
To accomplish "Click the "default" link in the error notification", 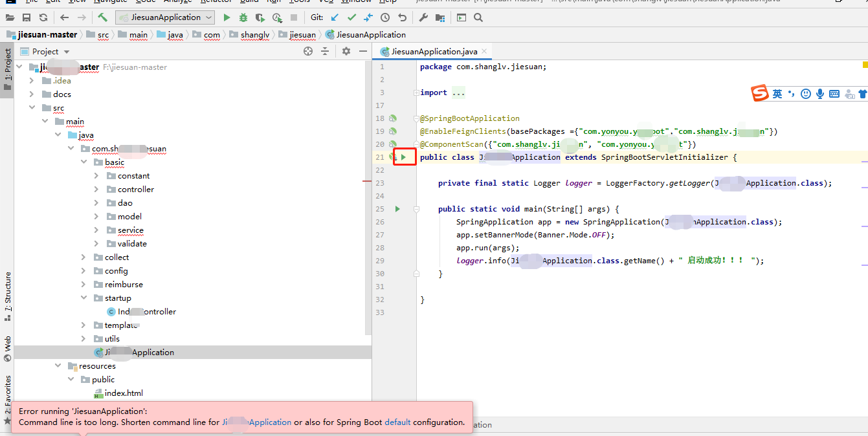I will point(397,422).
